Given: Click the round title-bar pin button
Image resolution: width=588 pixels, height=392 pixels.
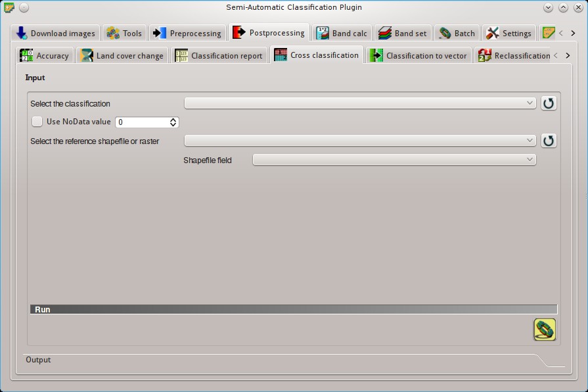Looking at the screenshot, I should (x=24, y=7).
